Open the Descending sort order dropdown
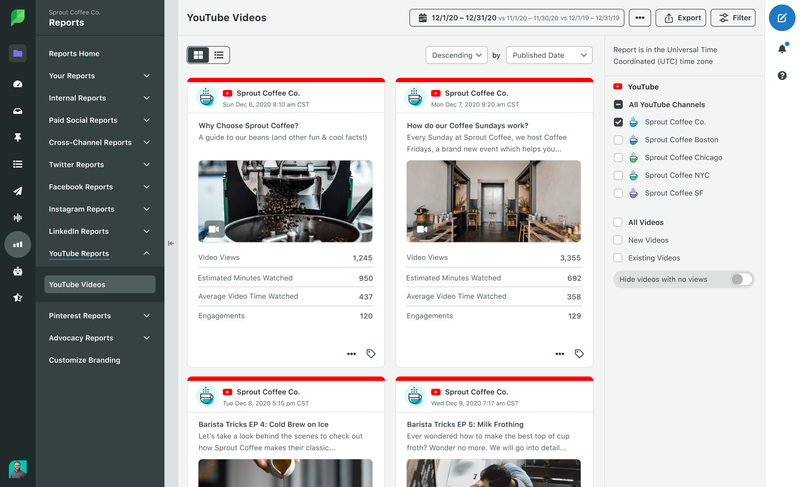The height and width of the screenshot is (487, 800). [457, 55]
